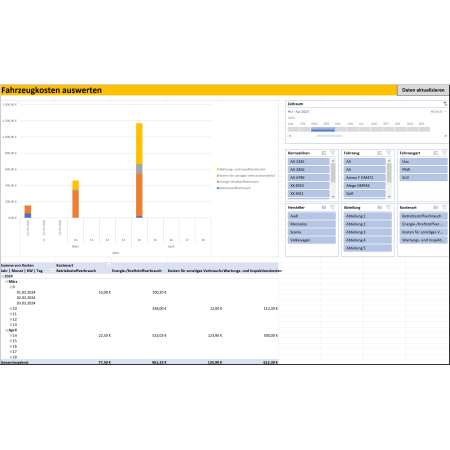Toggle multi-select in the Fahrzeug slicer

380,153
